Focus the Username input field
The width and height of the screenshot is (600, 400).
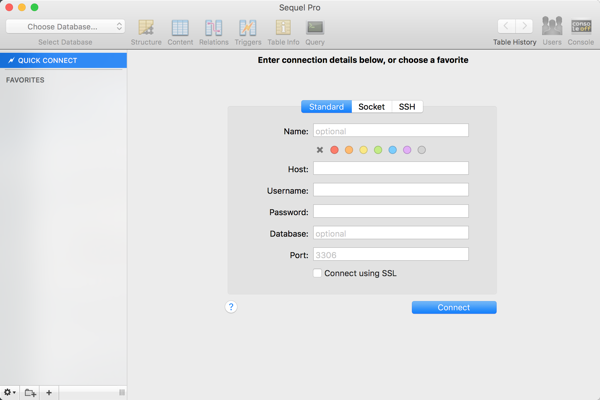tap(391, 190)
